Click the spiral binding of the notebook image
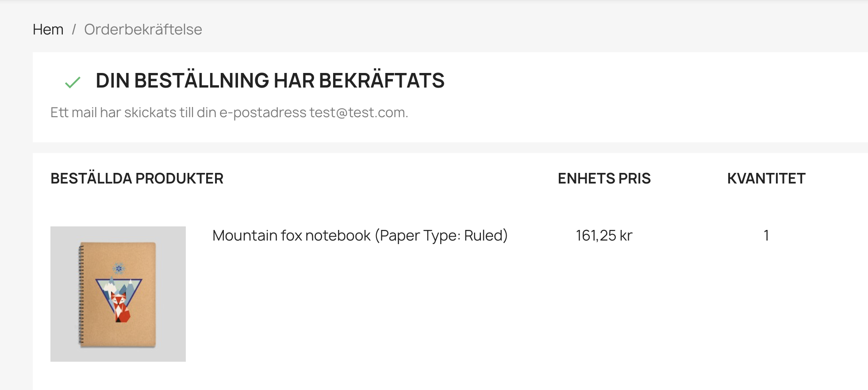Image resolution: width=868 pixels, height=390 pixels. [81, 294]
